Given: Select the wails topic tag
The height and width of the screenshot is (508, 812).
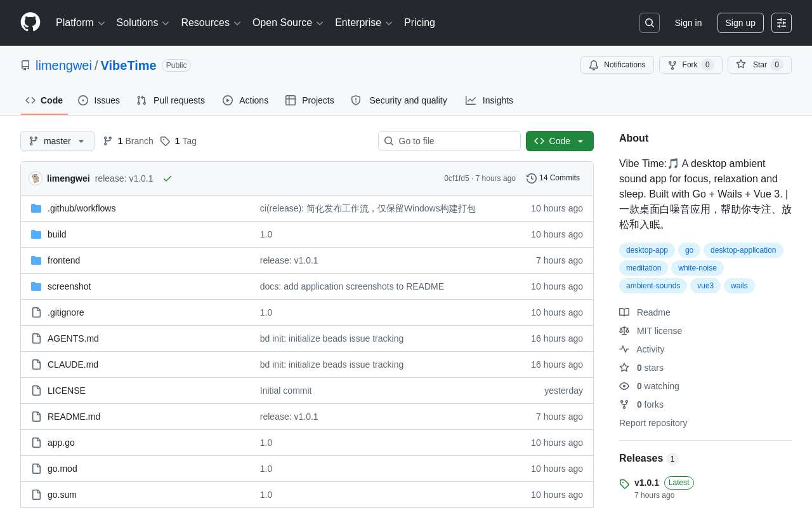Looking at the screenshot, I should click(x=739, y=286).
